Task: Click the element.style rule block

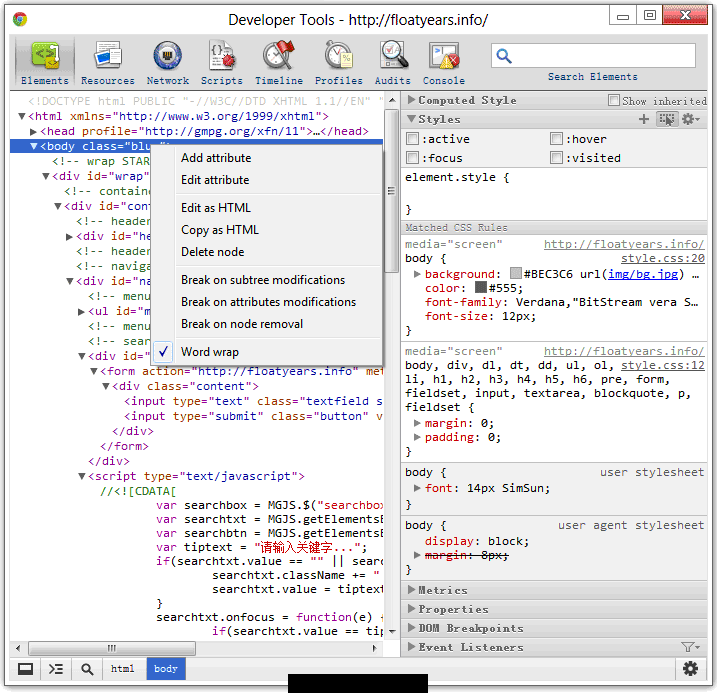Action: coord(554,193)
